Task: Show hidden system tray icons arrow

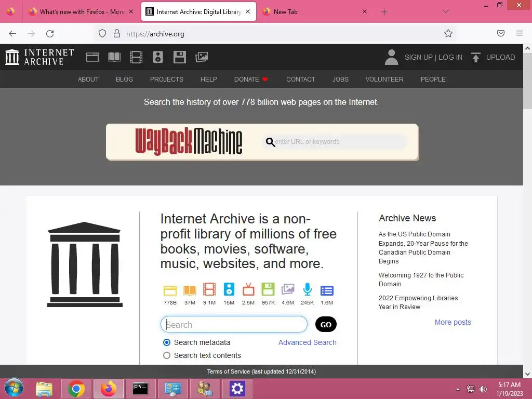Action: [458, 389]
